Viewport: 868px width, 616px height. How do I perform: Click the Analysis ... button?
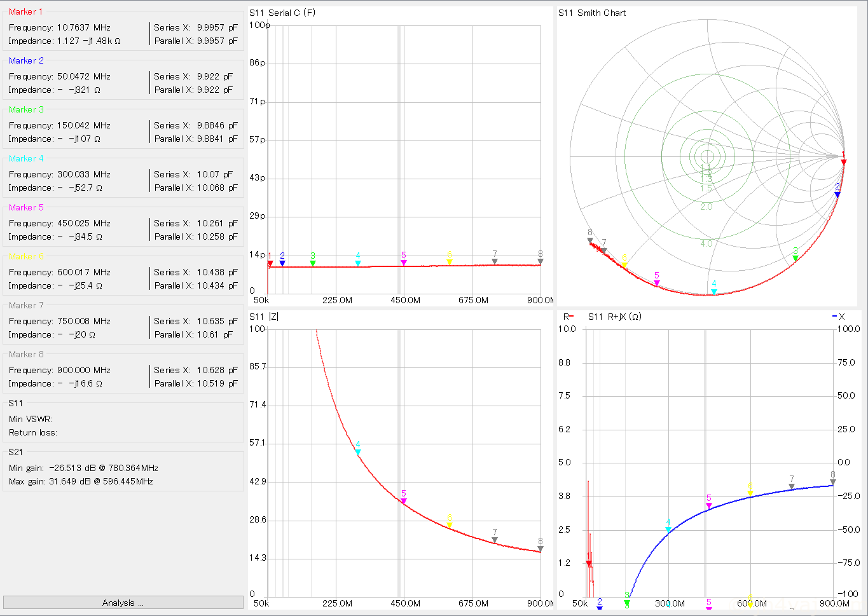pos(123,603)
